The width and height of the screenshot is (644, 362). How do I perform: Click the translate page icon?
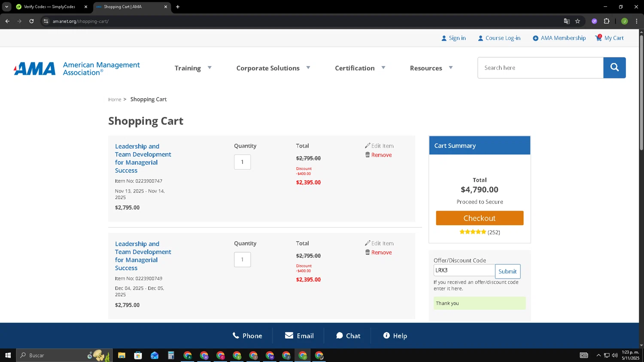[567, 21]
